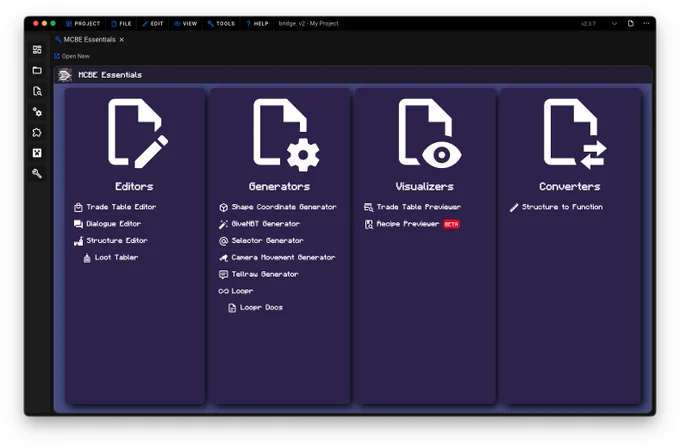Click the large Editors file-pencil icon
680x448 pixels.
coord(138,133)
